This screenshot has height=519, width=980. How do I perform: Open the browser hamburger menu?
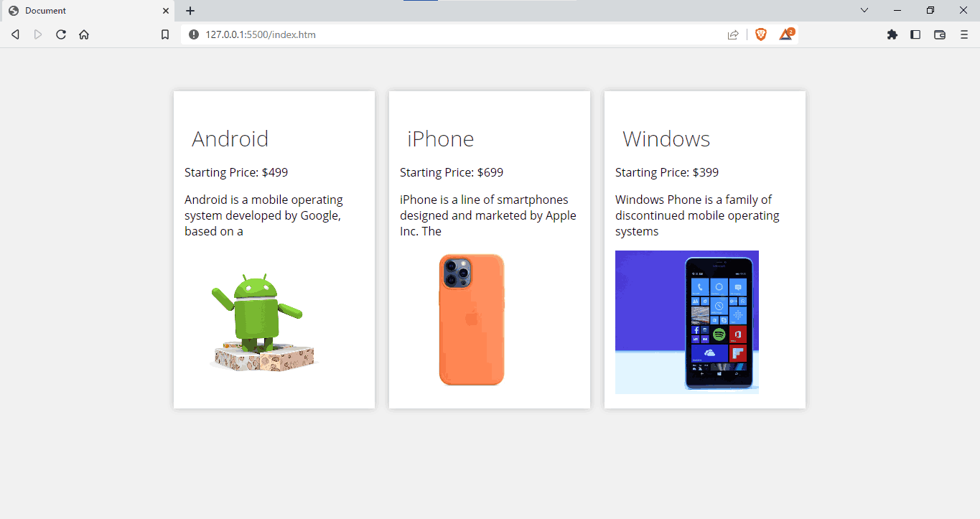[963, 34]
